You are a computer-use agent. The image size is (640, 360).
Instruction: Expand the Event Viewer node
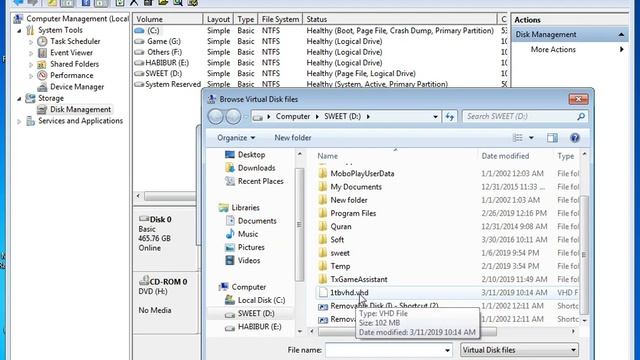coord(31,53)
